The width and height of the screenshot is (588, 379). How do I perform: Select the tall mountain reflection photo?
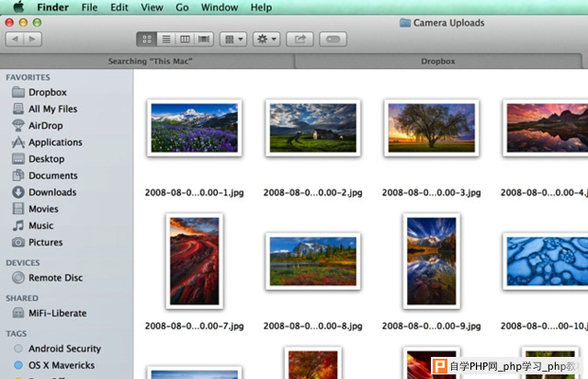(432, 261)
